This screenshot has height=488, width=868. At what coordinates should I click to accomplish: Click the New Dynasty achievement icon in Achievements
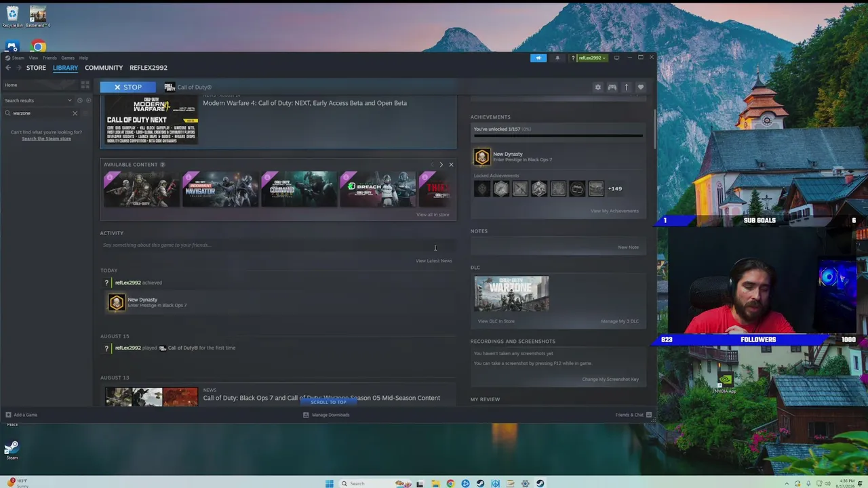pos(481,157)
